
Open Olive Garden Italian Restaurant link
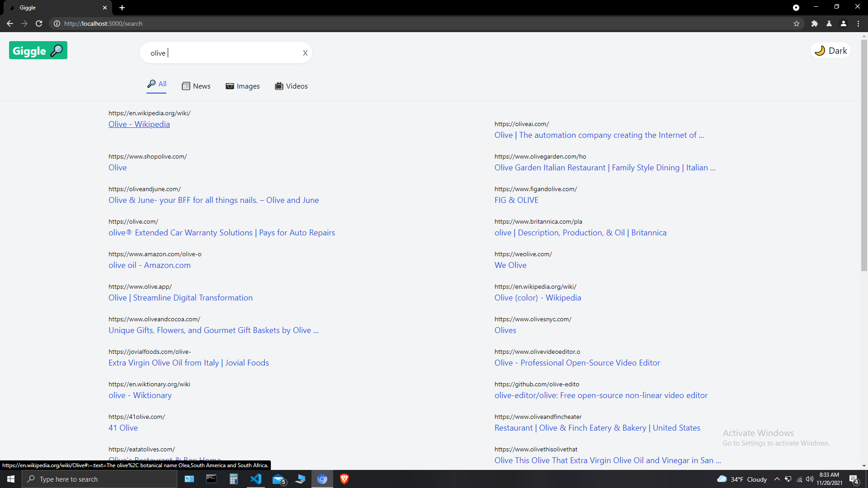605,168
